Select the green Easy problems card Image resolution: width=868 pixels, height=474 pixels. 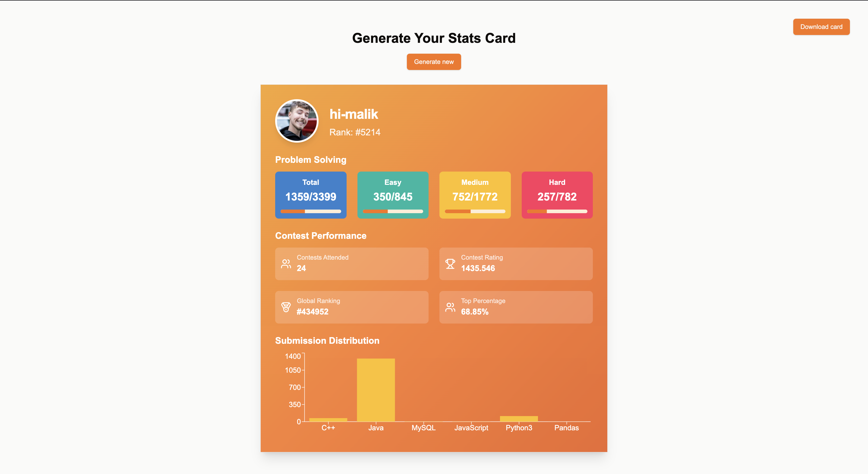(x=392, y=195)
